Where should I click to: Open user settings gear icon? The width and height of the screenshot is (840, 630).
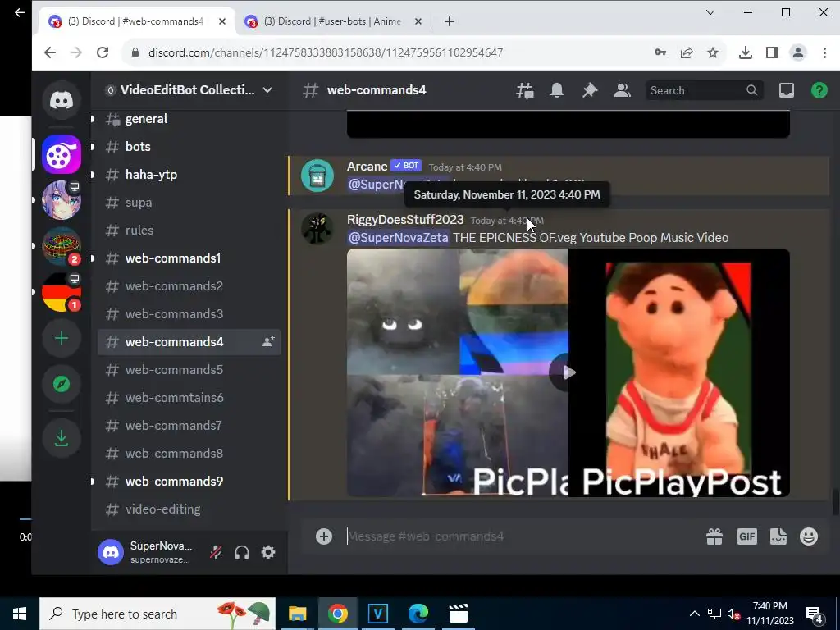[x=268, y=552]
